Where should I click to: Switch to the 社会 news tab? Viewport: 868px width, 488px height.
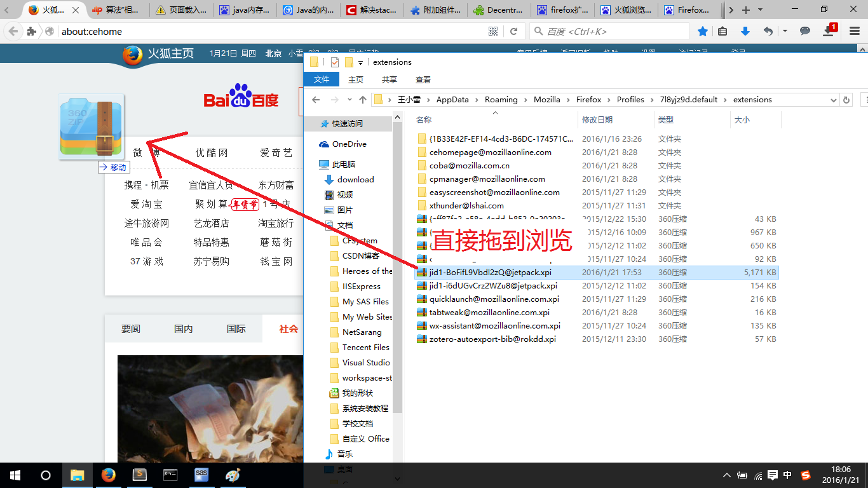point(288,329)
